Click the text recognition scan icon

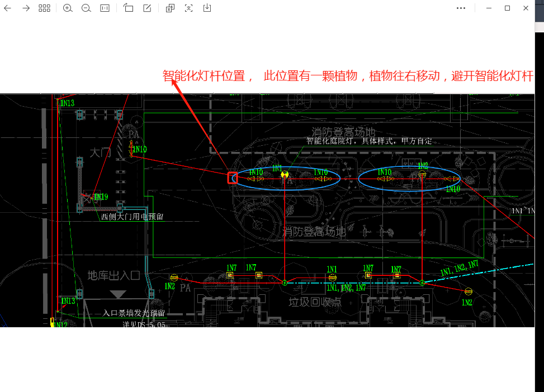[x=189, y=8]
